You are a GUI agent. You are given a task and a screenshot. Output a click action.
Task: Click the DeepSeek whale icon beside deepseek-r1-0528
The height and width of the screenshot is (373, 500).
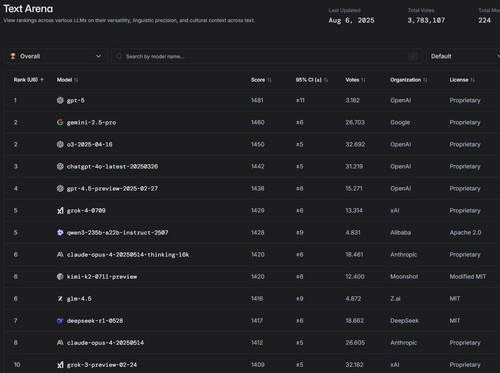click(60, 320)
